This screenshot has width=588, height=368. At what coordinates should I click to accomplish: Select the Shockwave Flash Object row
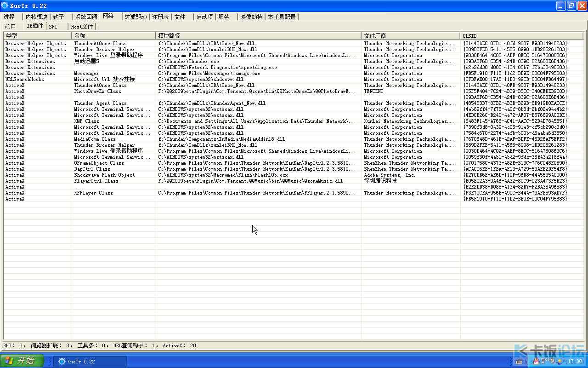point(294,175)
